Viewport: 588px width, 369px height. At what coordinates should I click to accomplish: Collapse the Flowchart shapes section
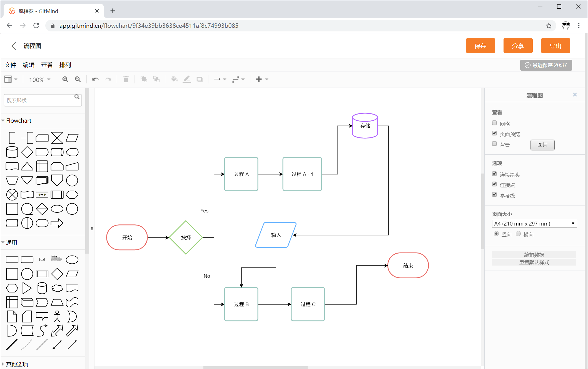(x=18, y=120)
